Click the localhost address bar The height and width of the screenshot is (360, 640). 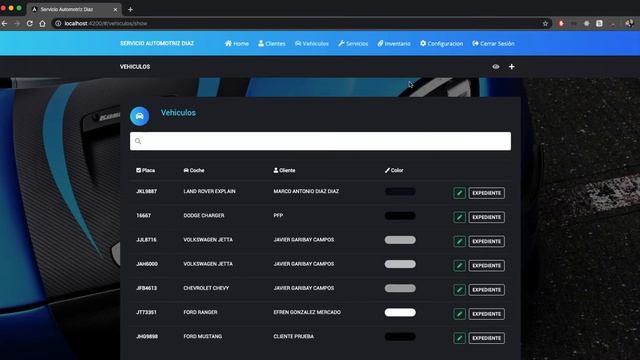302,23
